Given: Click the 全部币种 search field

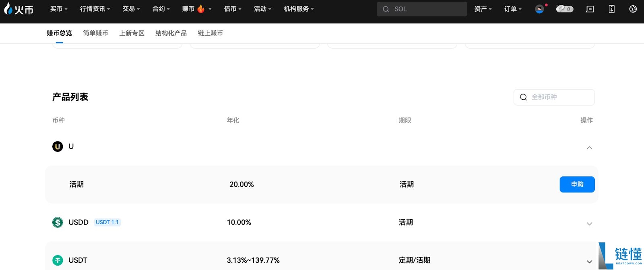Looking at the screenshot, I should [554, 97].
